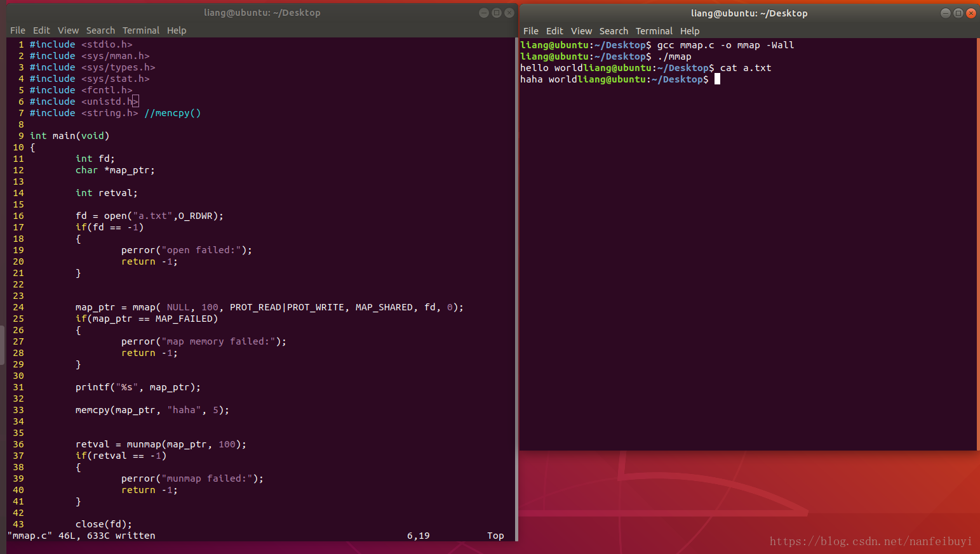This screenshot has height=554, width=980.
Task: Click the 'haha world' file output
Action: (x=549, y=79)
